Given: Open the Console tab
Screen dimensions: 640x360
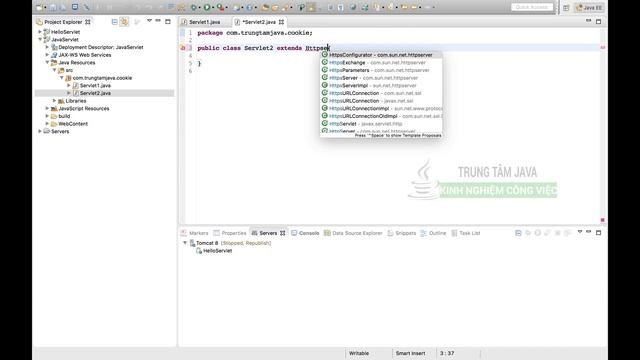Looking at the screenshot, I should click(x=305, y=233).
